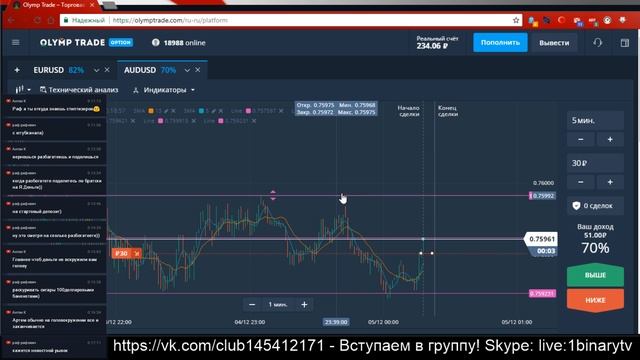Edit the orange SMA indicator settings

click(x=166, y=111)
